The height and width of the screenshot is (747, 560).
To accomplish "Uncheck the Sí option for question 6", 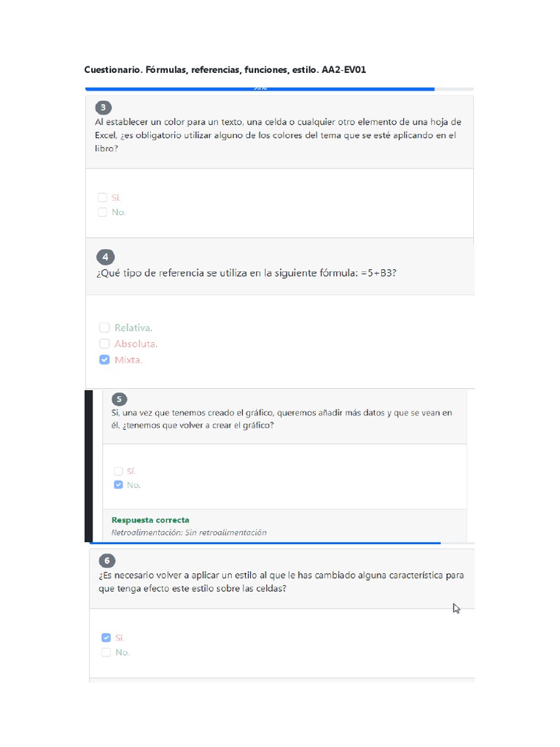I will pyautogui.click(x=106, y=638).
